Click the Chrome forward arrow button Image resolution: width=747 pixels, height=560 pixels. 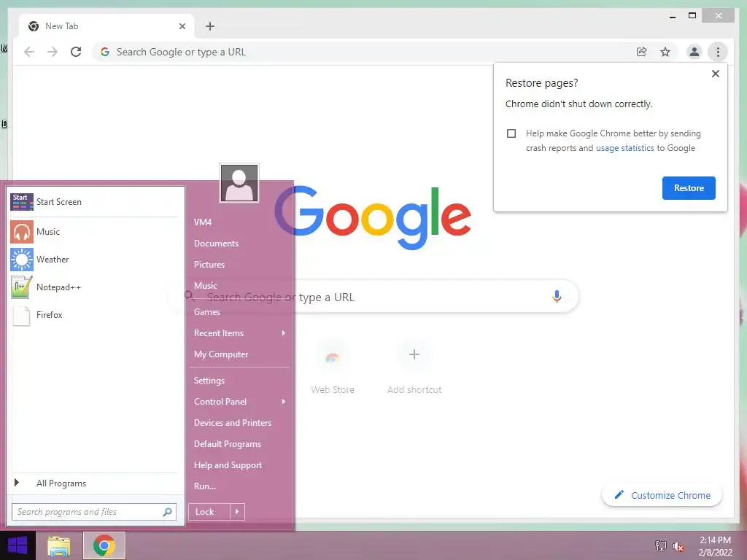point(53,52)
